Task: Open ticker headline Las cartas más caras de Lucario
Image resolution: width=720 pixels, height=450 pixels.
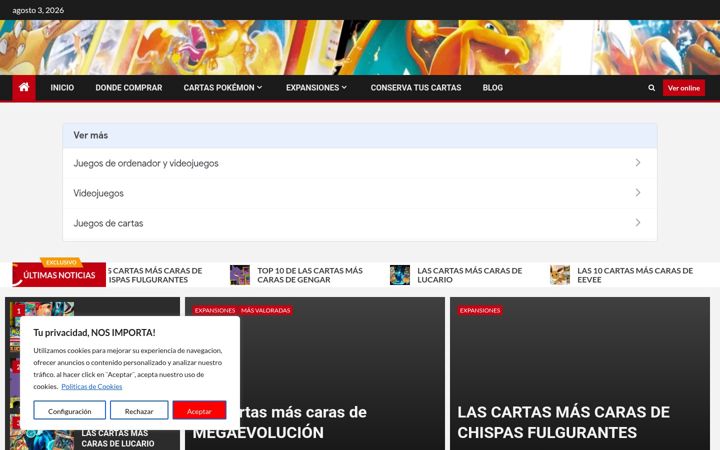Action: pos(469,275)
